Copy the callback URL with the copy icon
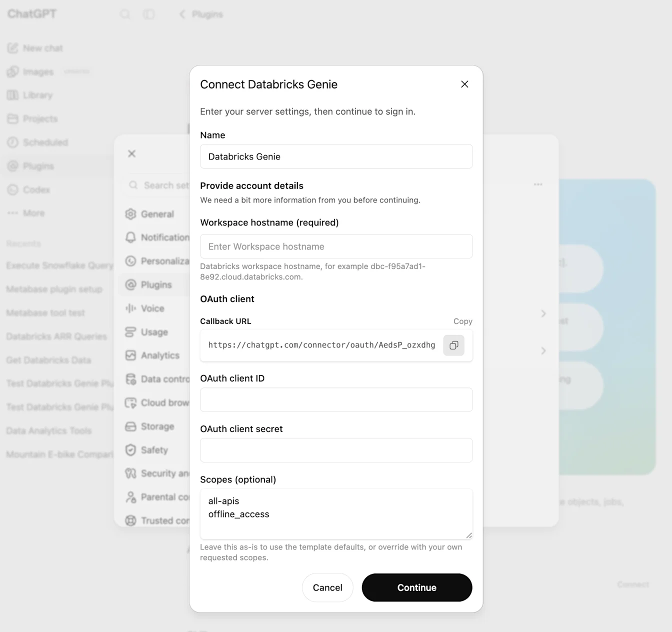 click(454, 345)
